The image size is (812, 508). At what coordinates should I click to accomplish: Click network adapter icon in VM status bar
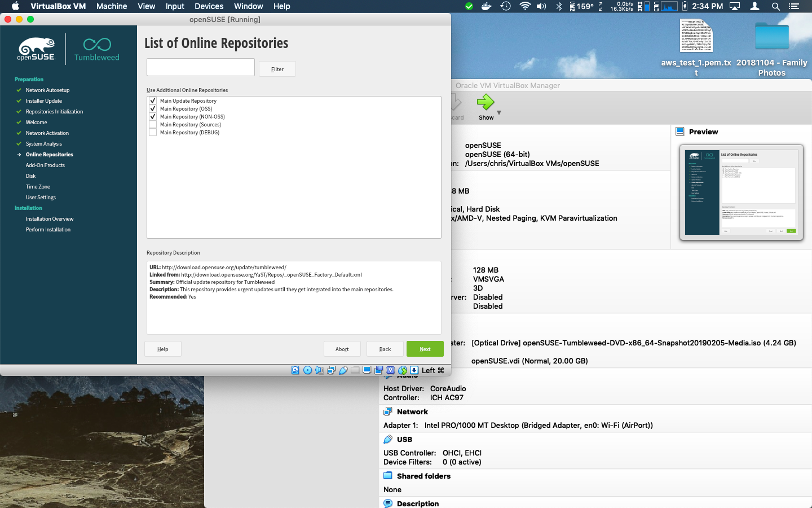click(x=331, y=370)
